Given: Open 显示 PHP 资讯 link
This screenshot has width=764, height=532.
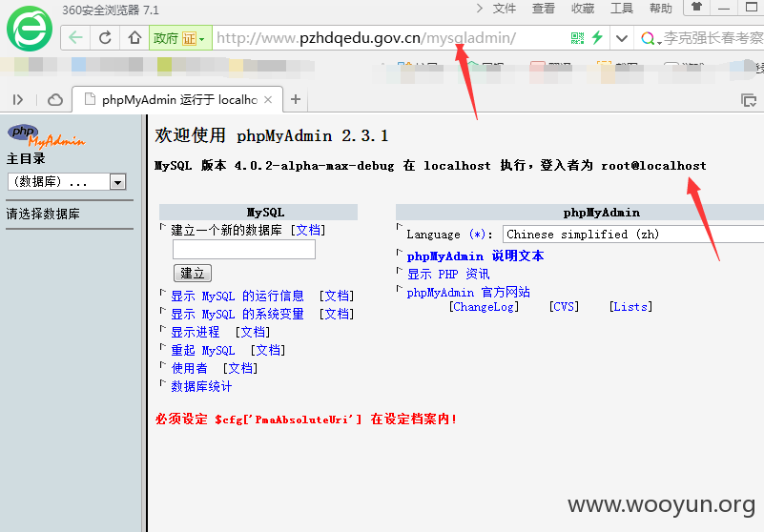Looking at the screenshot, I should (448, 274).
